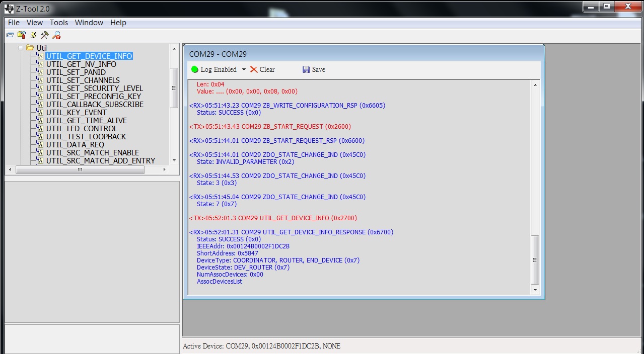Select UTIL_LED_CONTROL command
Screen dimensions: 644x354
(82, 128)
